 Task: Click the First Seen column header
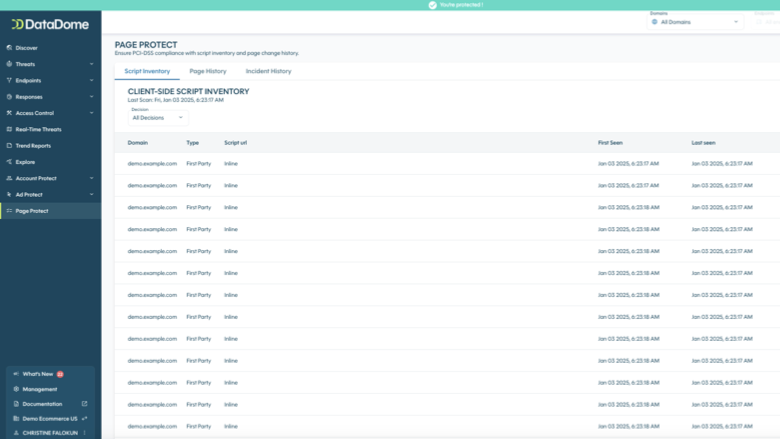click(610, 143)
